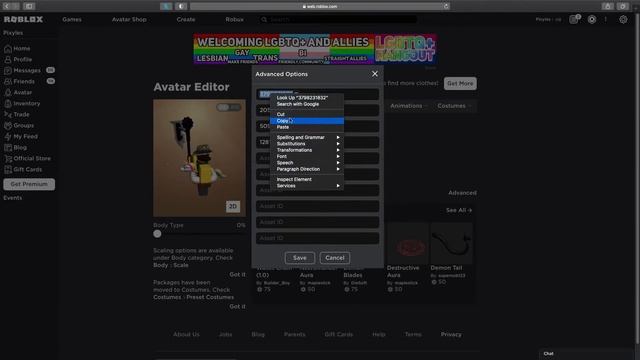640x360 pixels.
Task: Adjust the Body Type slider handle
Action: point(157,234)
